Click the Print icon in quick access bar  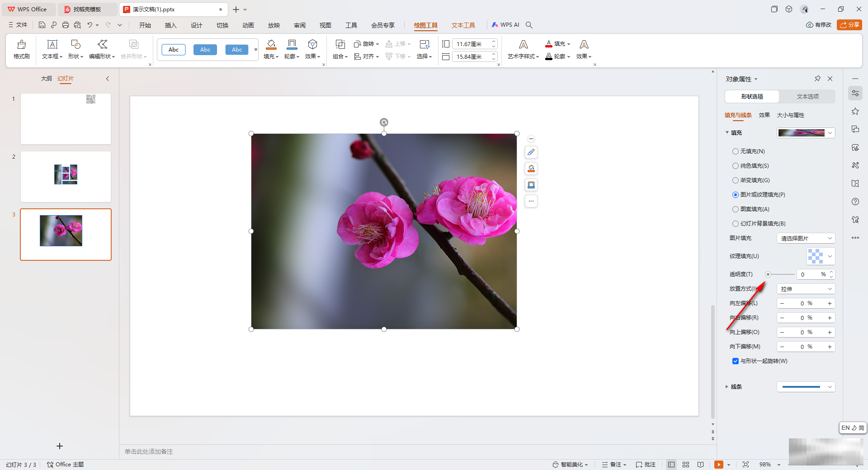[66, 25]
